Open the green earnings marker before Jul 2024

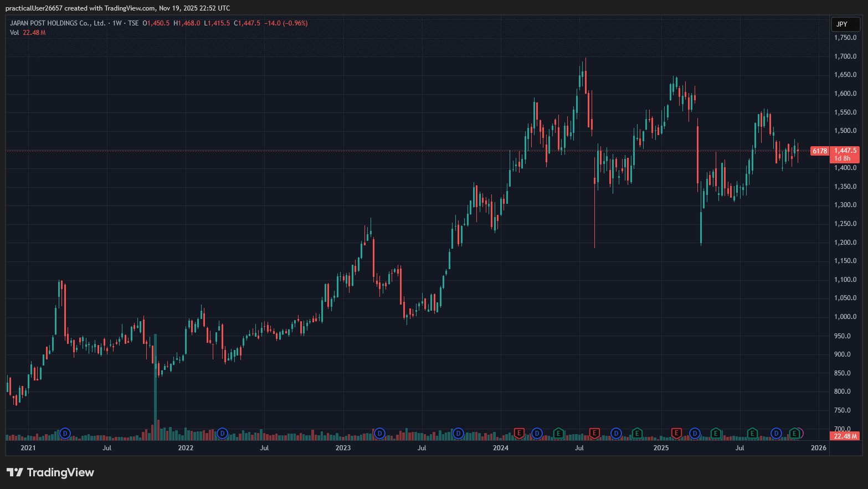tap(558, 433)
